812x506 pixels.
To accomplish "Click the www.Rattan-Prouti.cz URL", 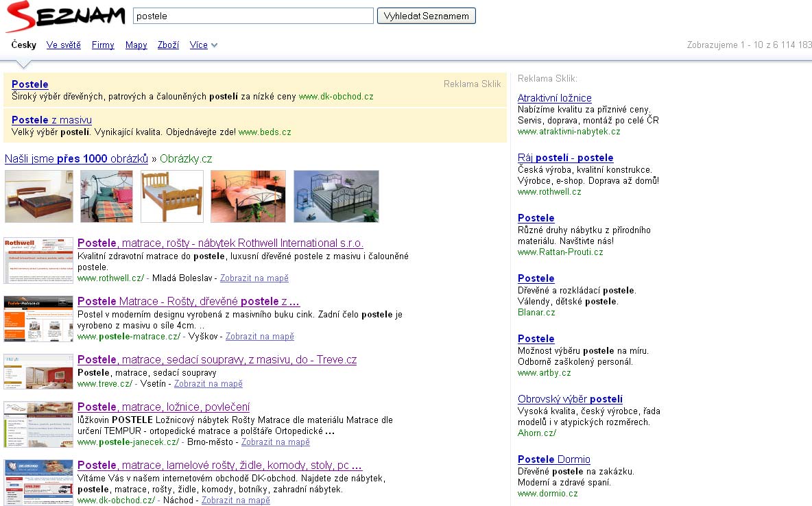I will pos(560,252).
